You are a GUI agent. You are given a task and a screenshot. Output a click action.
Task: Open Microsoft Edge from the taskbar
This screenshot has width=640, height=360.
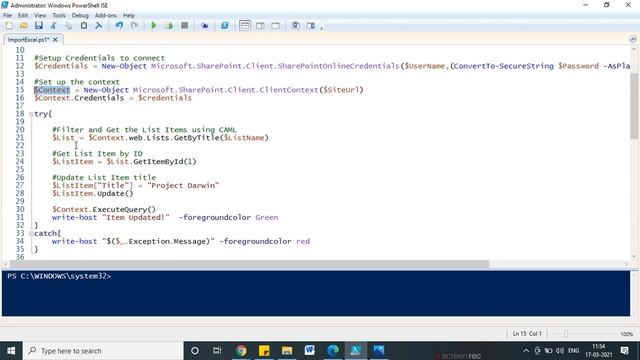(x=333, y=351)
